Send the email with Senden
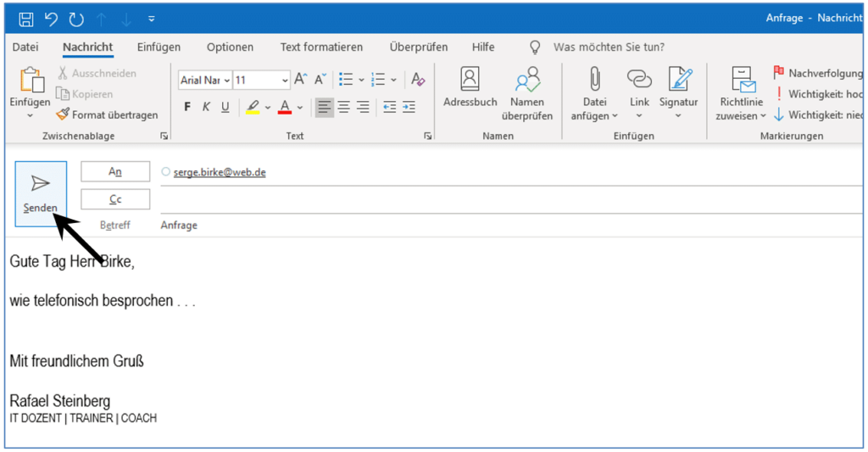This screenshot has height=452, width=868. pos(41,194)
